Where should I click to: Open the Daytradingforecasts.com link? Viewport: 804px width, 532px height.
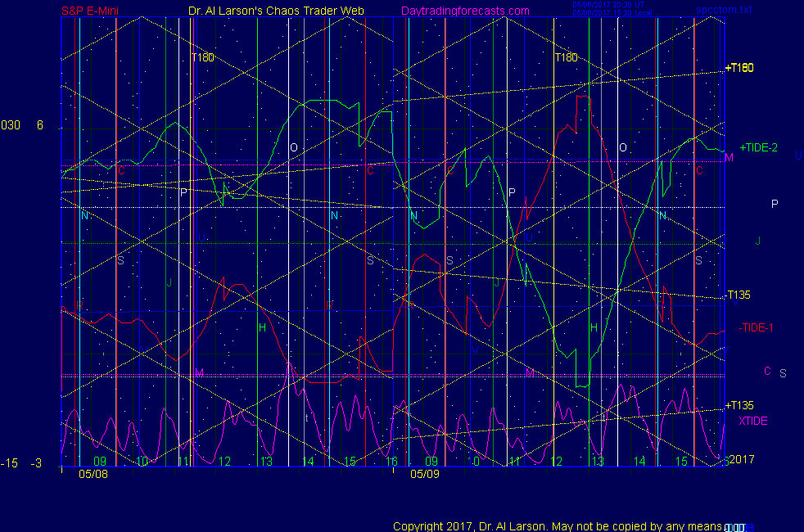[465, 11]
